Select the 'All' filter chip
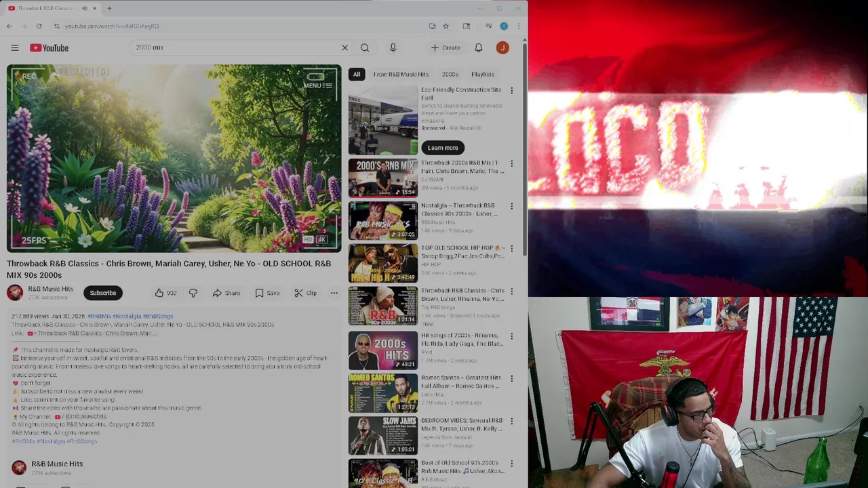Image resolution: width=868 pixels, height=488 pixels. [357, 75]
